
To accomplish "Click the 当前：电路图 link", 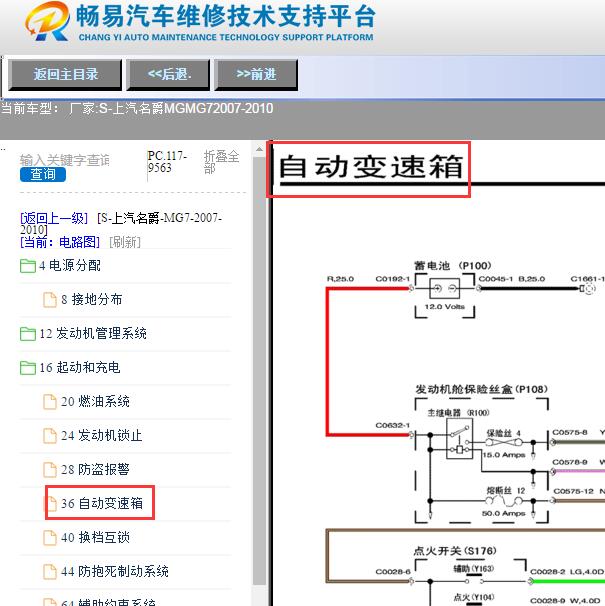I will (60, 242).
